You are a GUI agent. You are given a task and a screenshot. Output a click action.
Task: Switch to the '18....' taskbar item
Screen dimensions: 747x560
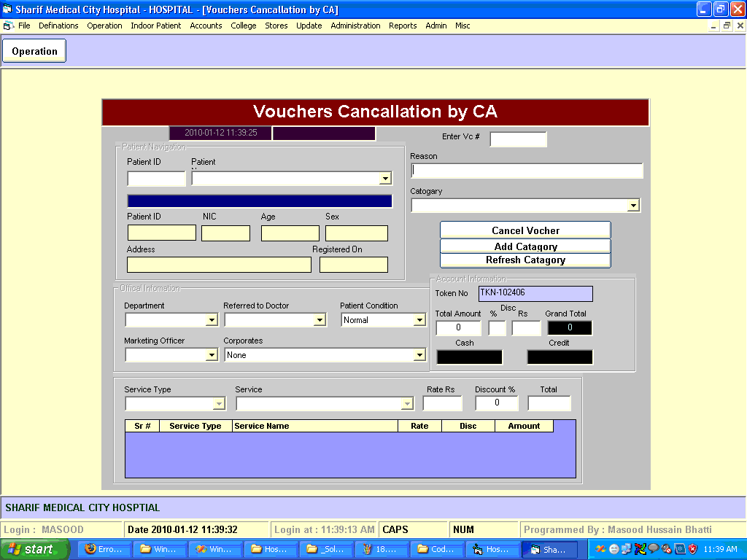pyautogui.click(x=381, y=549)
